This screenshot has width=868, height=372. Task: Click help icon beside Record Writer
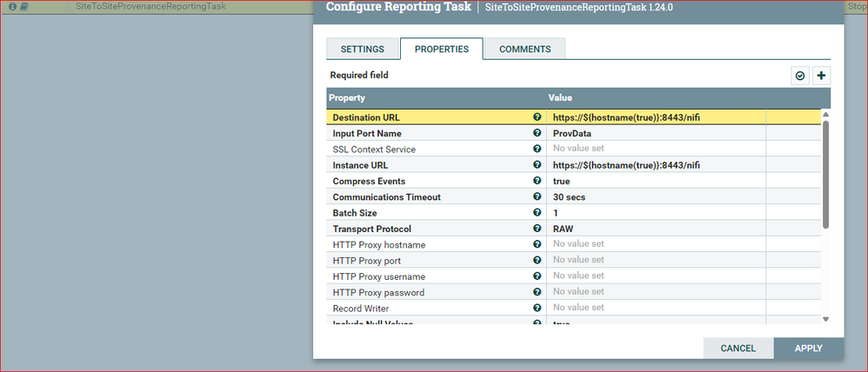click(537, 308)
